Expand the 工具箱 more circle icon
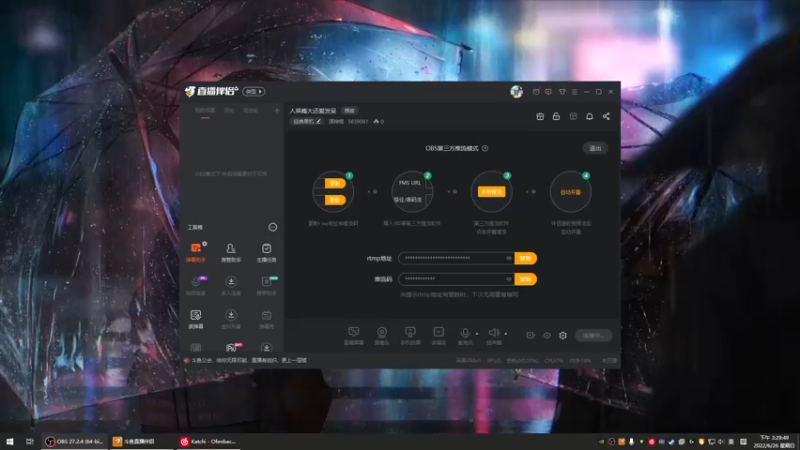 [273, 227]
